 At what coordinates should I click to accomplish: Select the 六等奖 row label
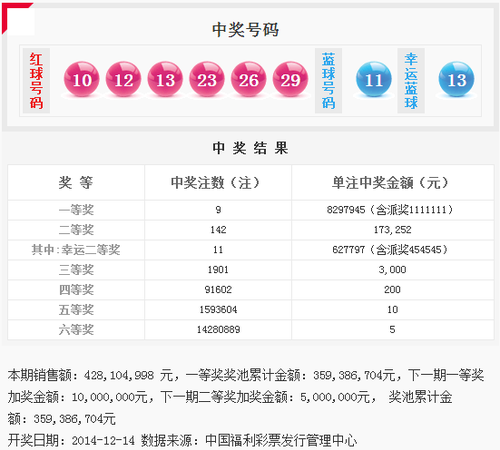(x=76, y=330)
